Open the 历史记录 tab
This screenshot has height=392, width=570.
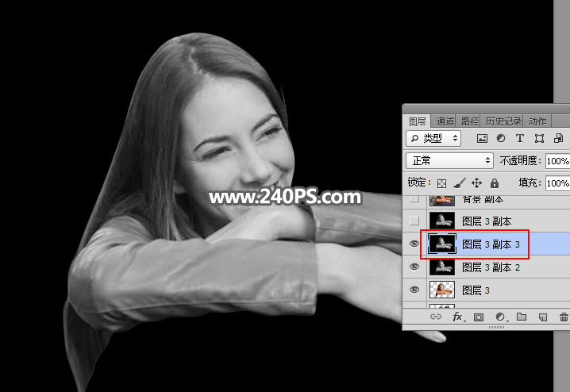point(503,121)
